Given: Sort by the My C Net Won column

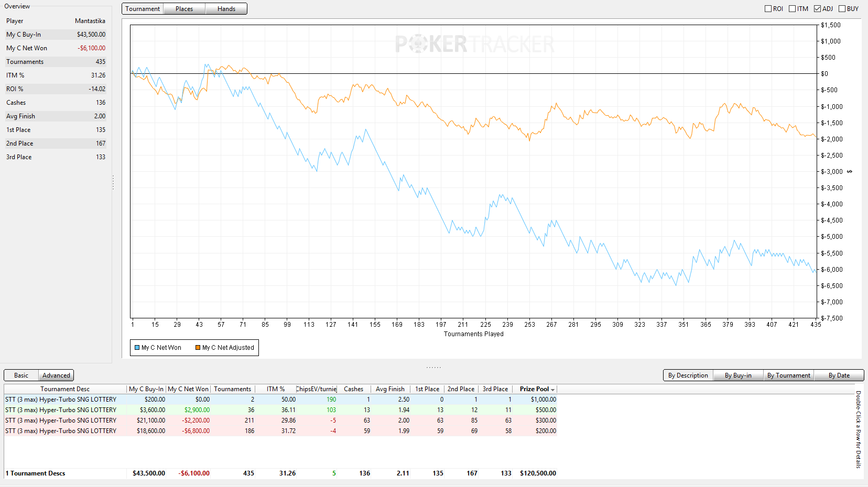Looking at the screenshot, I should (x=188, y=389).
